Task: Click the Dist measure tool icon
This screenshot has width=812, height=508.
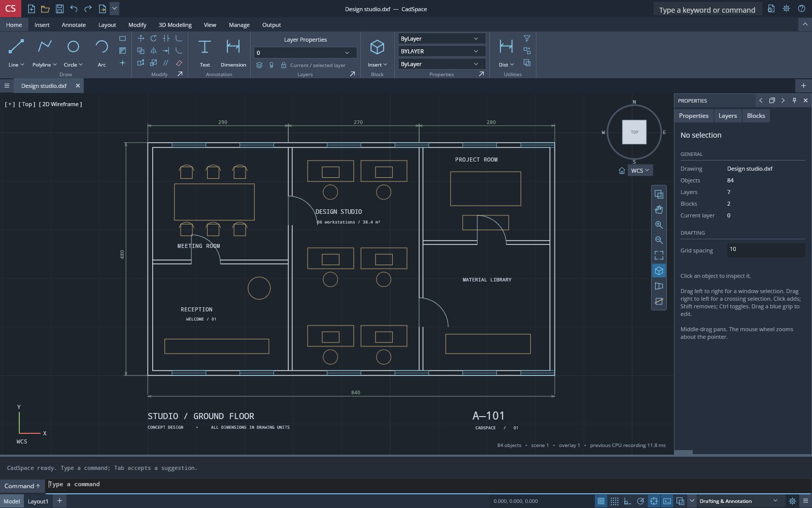Action: tap(506, 47)
